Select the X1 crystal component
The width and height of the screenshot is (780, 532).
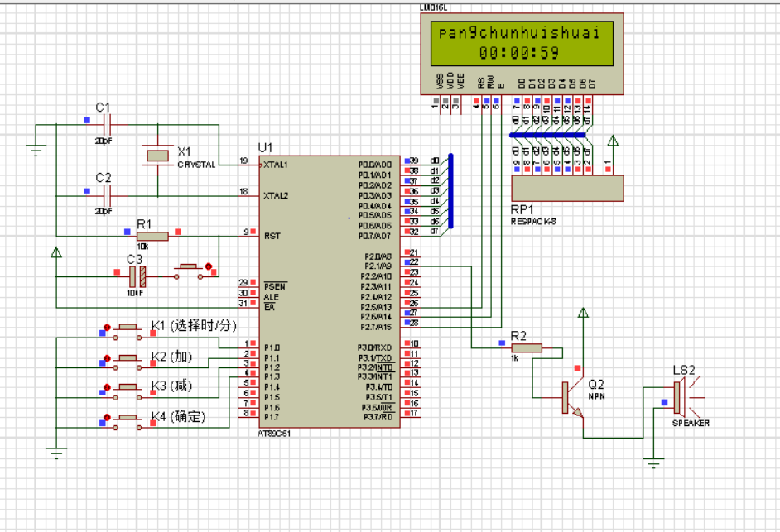(157, 156)
